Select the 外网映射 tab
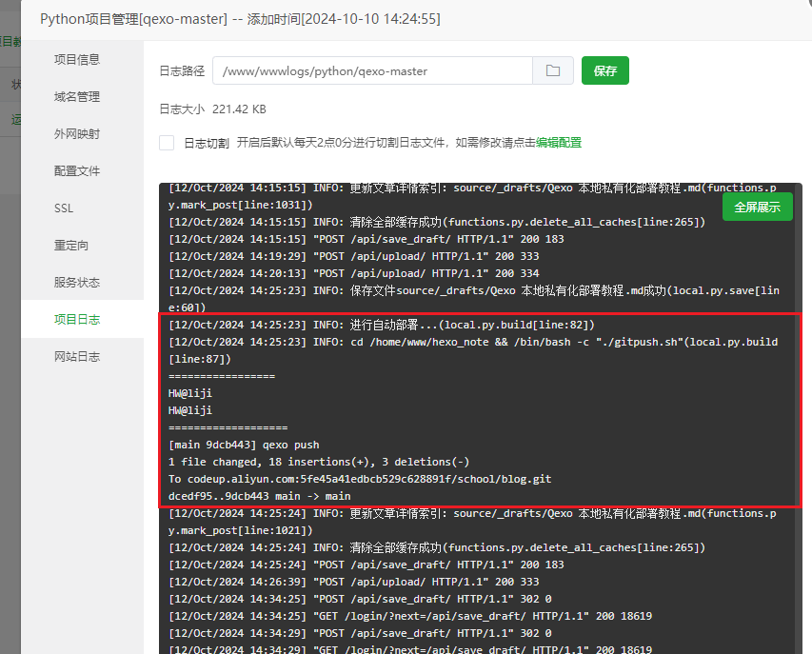 click(x=77, y=134)
